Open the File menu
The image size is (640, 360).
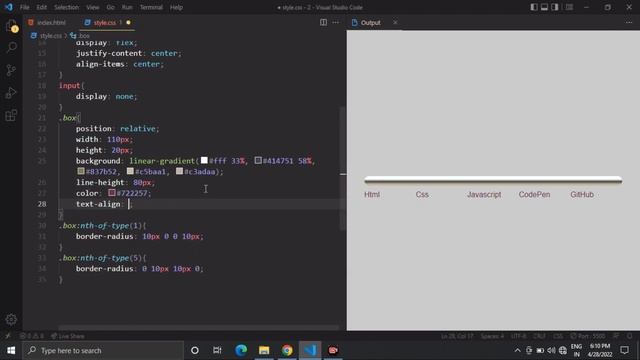click(x=24, y=7)
